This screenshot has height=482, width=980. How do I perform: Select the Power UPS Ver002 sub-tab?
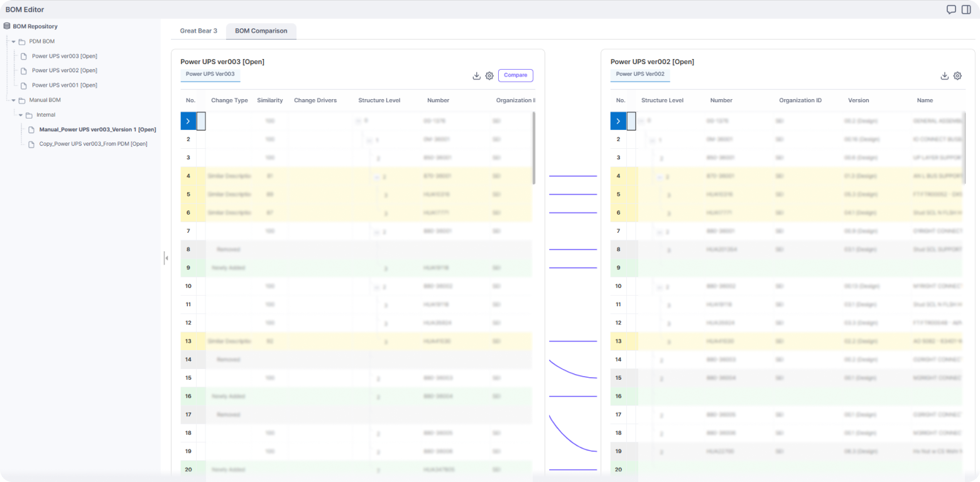coord(640,74)
